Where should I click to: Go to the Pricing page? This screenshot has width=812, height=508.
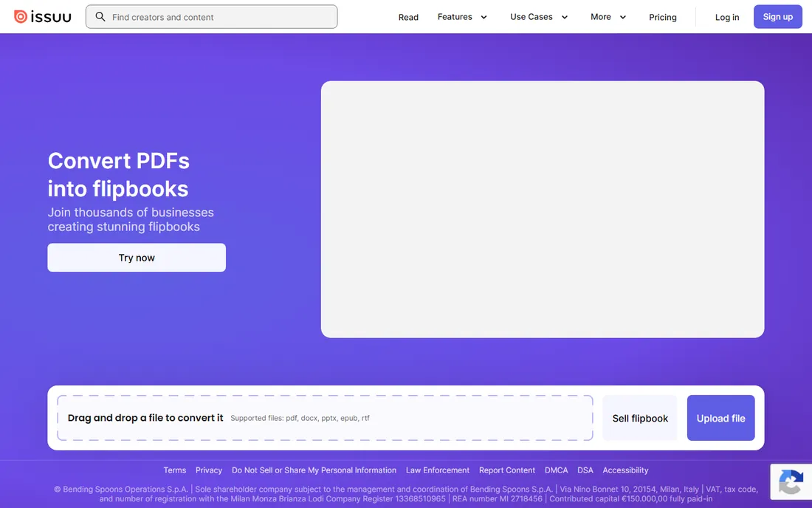(x=662, y=17)
